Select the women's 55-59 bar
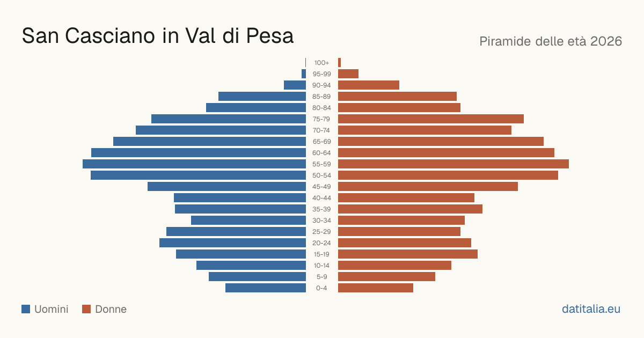Screen dimensions: 644x338 pyautogui.click(x=453, y=164)
